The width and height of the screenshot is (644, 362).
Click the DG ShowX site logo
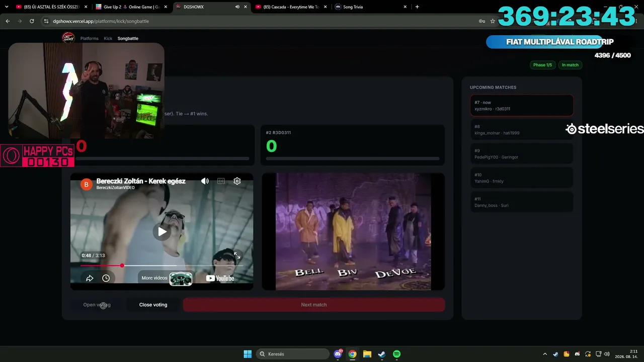coord(68,38)
